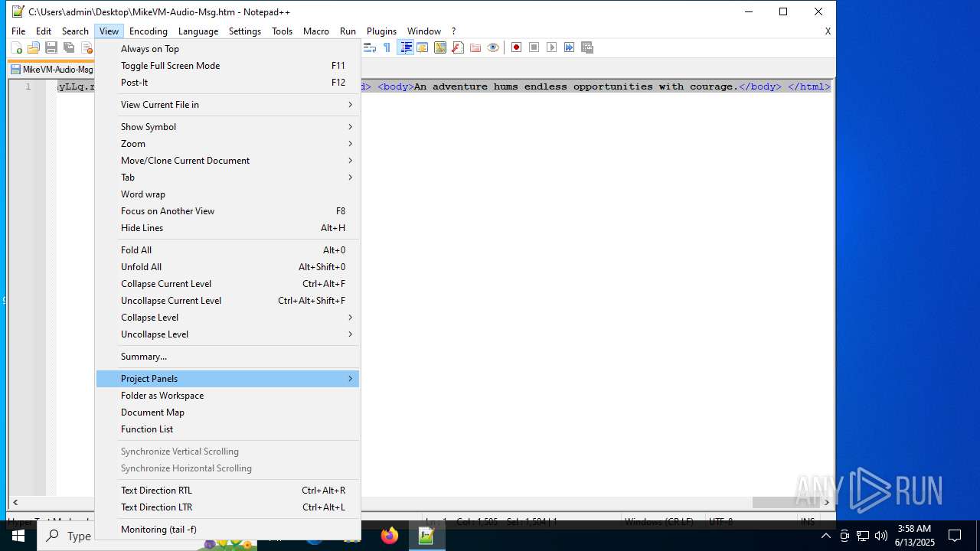Close document via X on menu bar
980x551 pixels.
coord(828,31)
